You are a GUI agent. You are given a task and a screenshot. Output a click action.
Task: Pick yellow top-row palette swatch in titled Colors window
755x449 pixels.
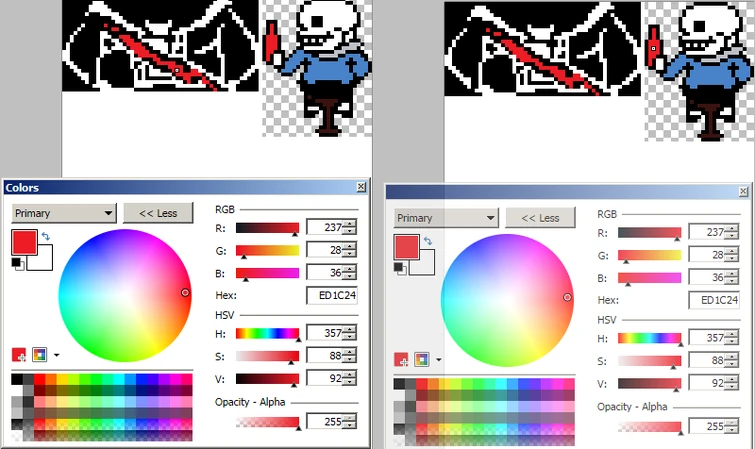point(62,380)
